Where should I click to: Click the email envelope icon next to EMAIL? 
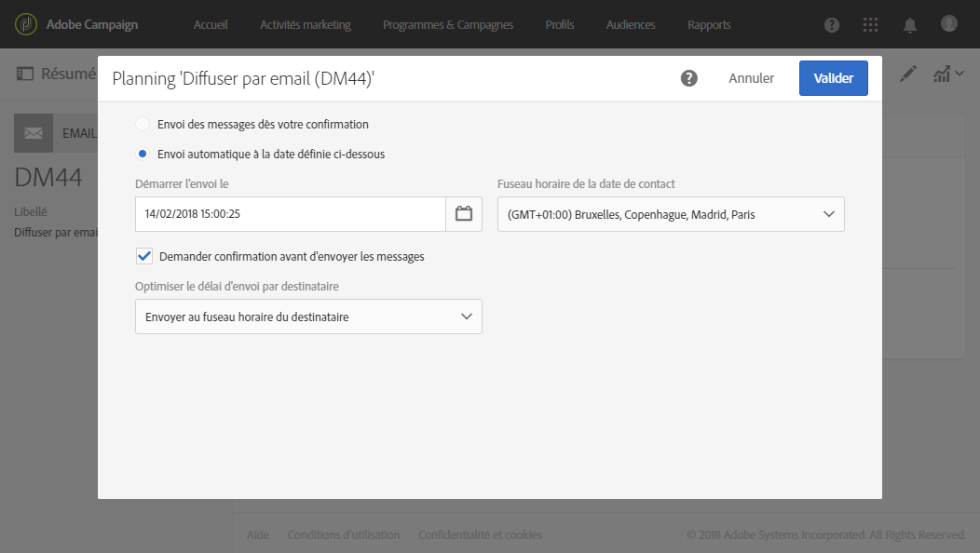coord(34,133)
